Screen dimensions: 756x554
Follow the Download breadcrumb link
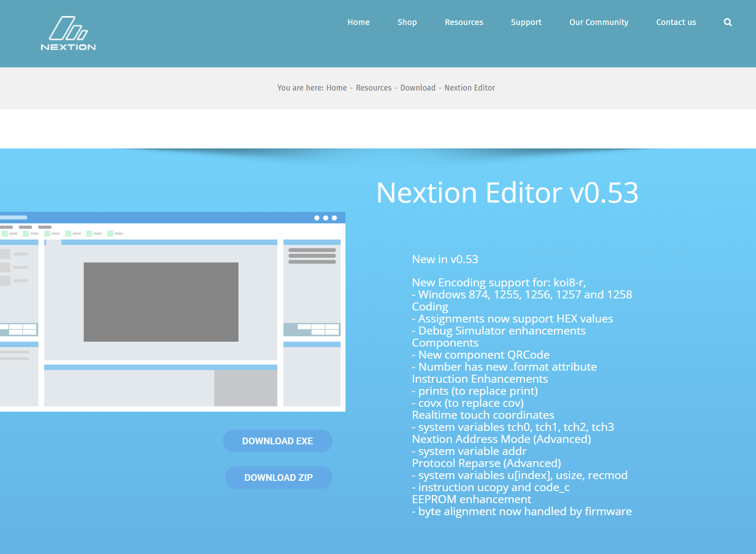tap(418, 88)
